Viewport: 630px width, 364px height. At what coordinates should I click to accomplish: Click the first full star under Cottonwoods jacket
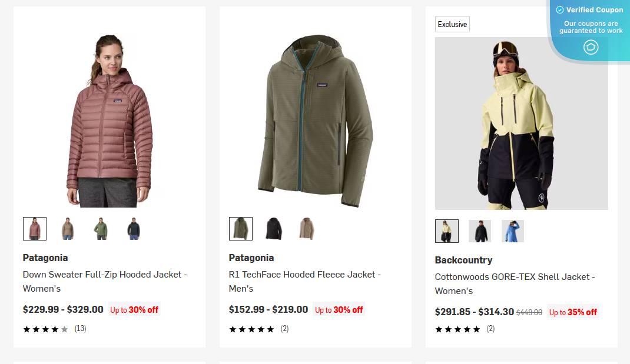point(439,329)
